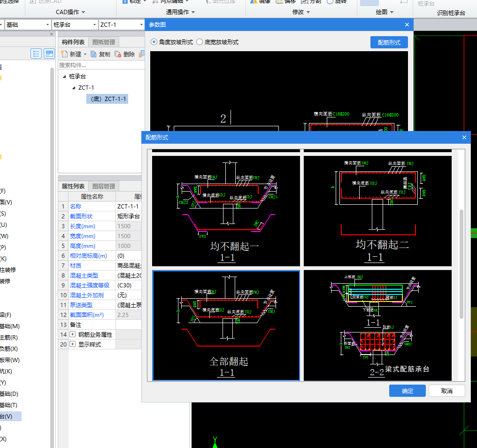Click in the 搜索构件 search field
Viewport: 477px width, 448px height.
pos(101,65)
